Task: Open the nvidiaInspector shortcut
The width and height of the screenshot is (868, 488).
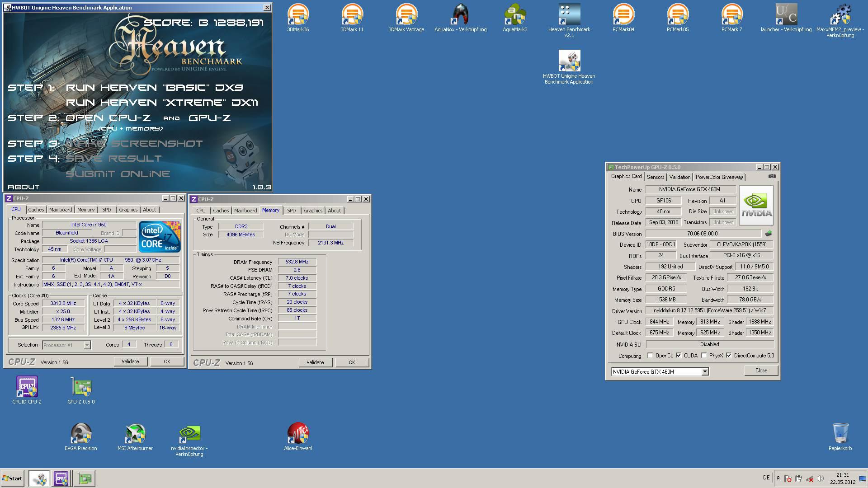Action: pos(189,440)
